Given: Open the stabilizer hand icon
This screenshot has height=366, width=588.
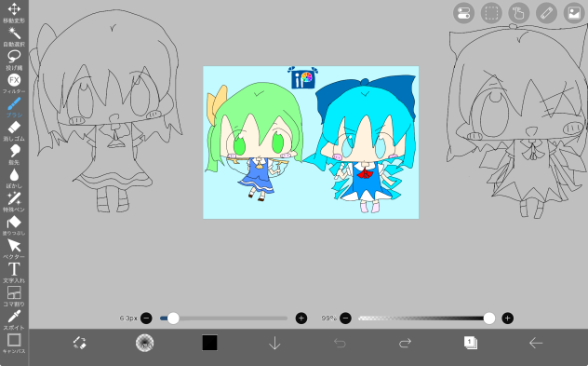Looking at the screenshot, I should pos(519,13).
